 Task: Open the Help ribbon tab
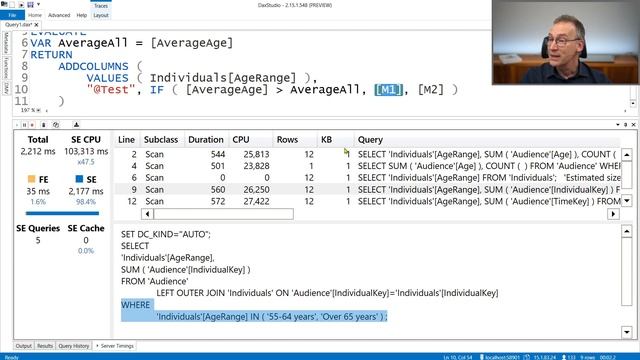pos(82,15)
